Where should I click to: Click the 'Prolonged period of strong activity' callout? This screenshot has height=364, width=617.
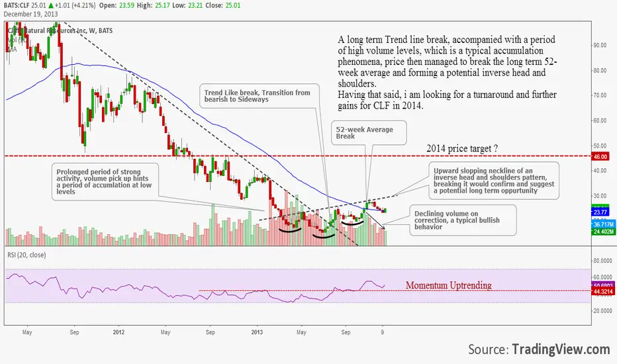coord(105,182)
